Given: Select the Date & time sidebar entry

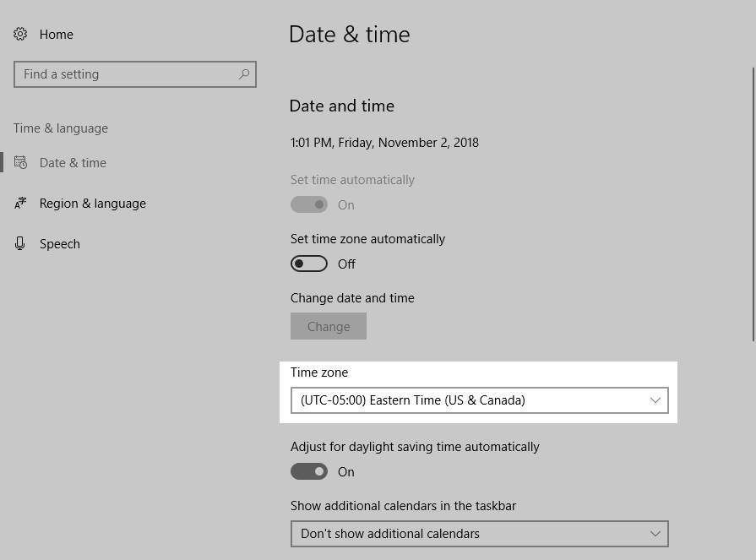Looking at the screenshot, I should pyautogui.click(x=73, y=163).
